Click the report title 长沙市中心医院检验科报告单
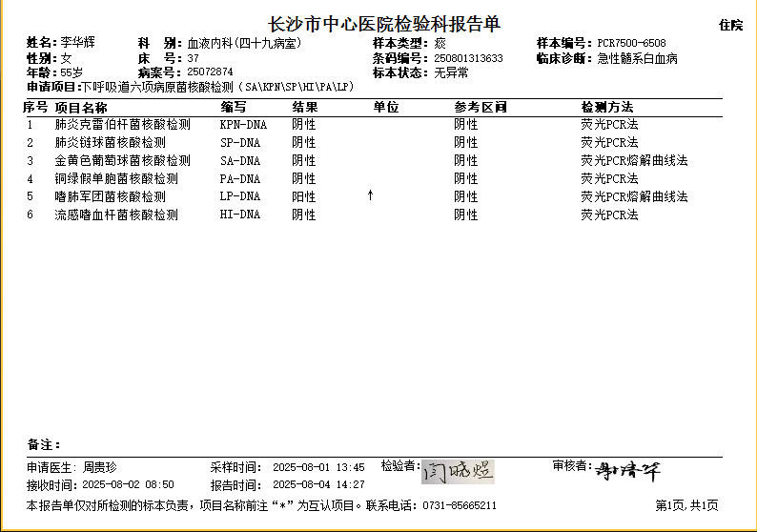This screenshot has width=757, height=532. [x=384, y=24]
